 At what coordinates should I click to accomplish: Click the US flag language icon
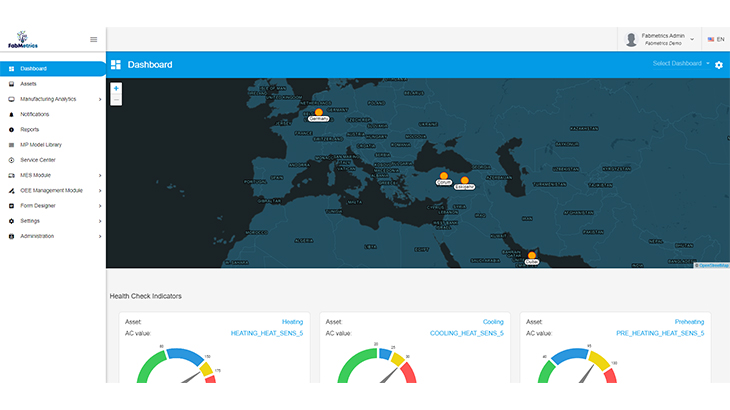coord(710,40)
